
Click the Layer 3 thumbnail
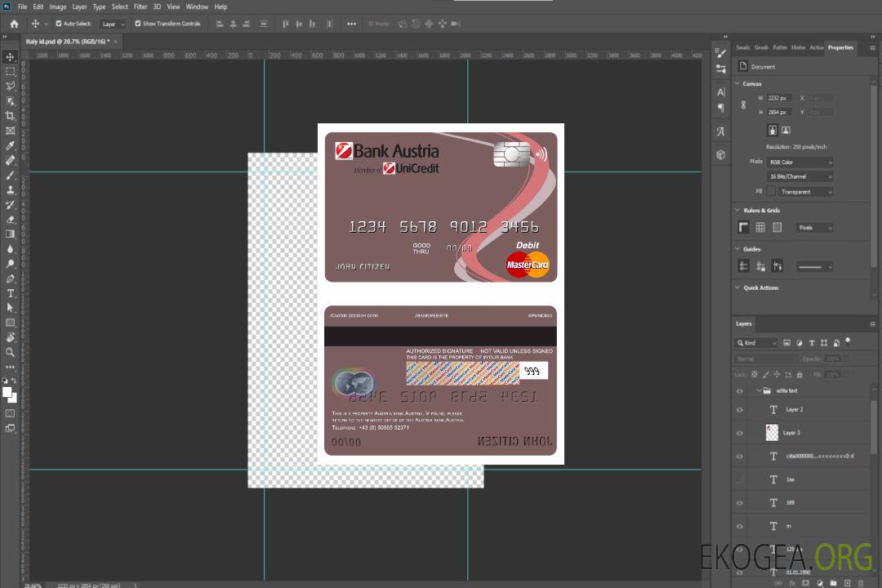(773, 432)
